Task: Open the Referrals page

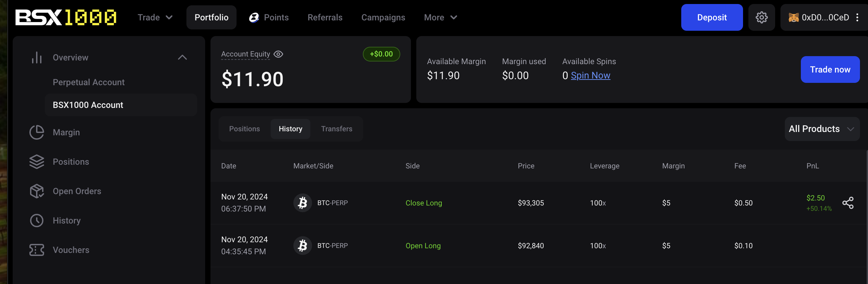Action: coord(325,17)
